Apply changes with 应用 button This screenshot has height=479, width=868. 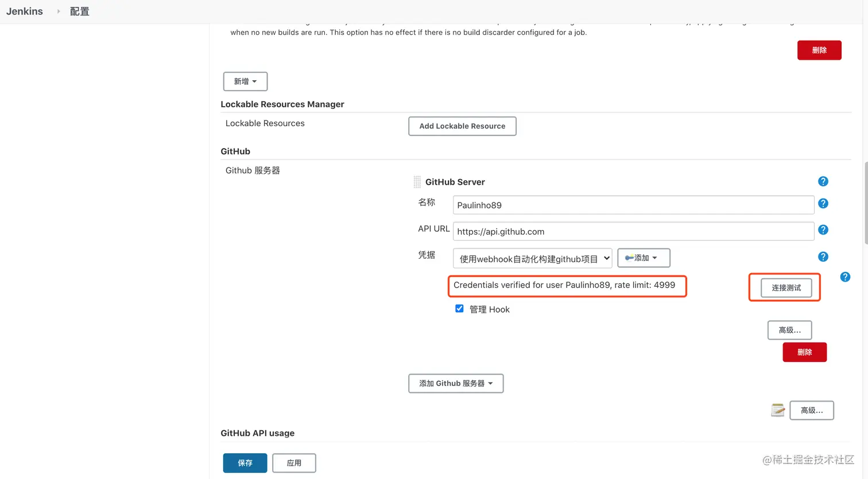(294, 463)
